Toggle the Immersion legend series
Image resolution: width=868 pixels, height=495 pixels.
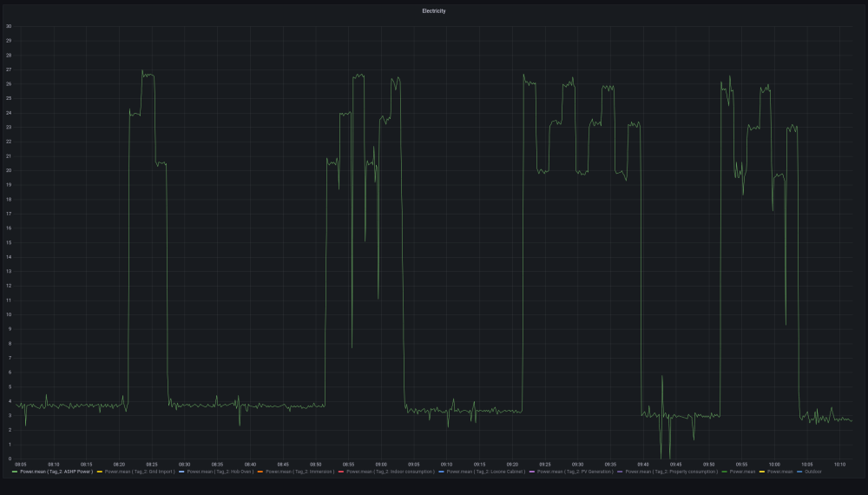pos(299,472)
